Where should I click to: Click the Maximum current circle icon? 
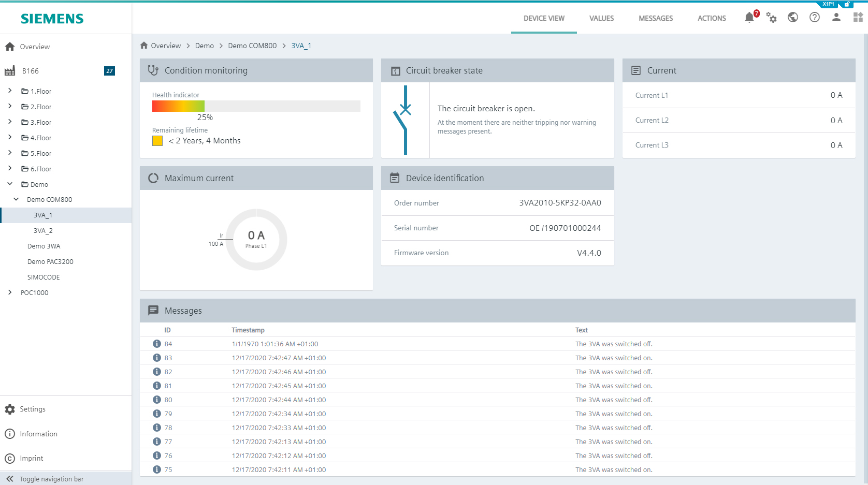[x=153, y=178]
